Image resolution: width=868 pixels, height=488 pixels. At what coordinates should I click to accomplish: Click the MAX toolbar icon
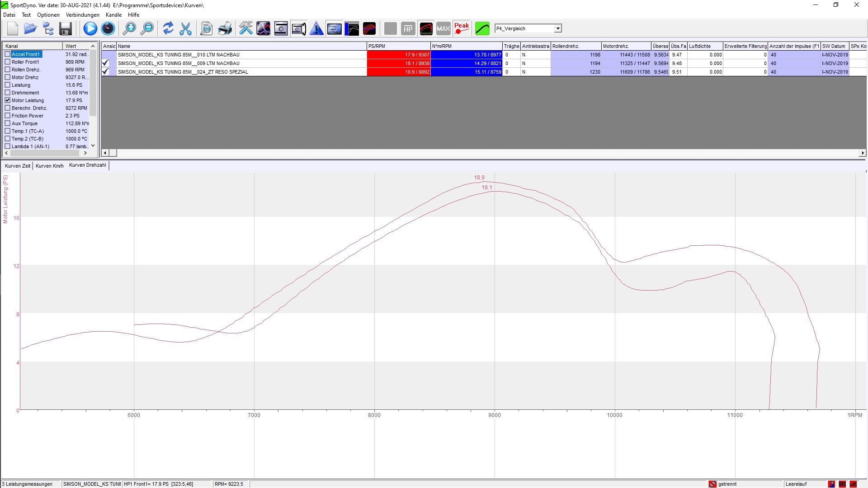click(443, 28)
